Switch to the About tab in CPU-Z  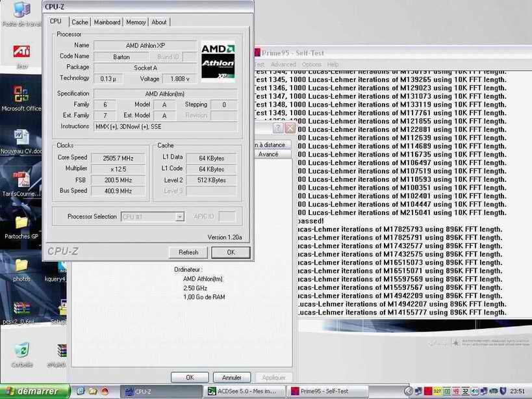click(158, 22)
